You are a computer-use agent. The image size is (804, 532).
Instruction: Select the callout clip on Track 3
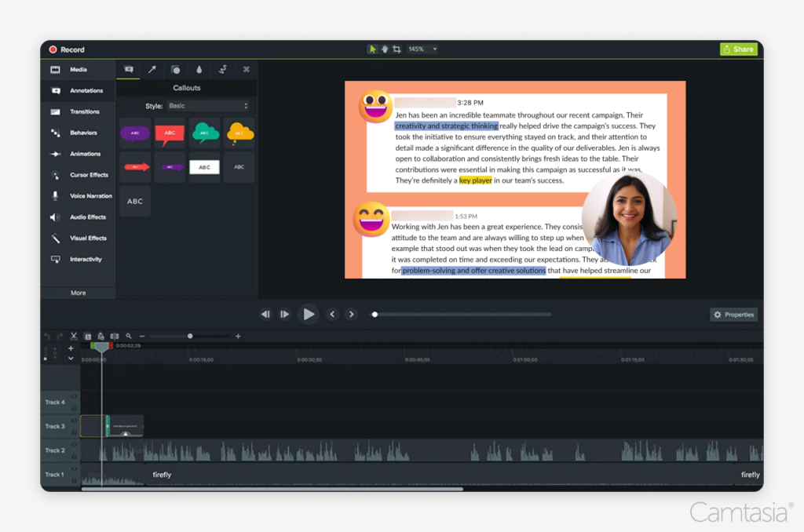(x=126, y=426)
